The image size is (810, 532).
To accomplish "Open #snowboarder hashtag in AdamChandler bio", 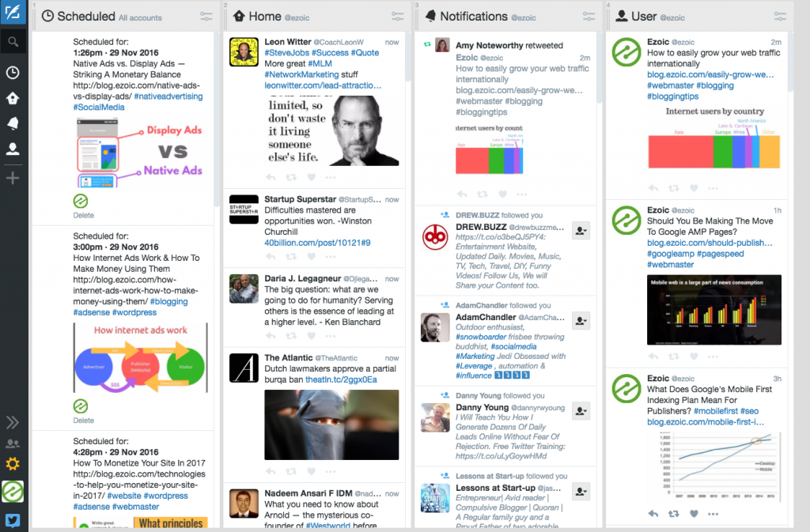I will [481, 337].
